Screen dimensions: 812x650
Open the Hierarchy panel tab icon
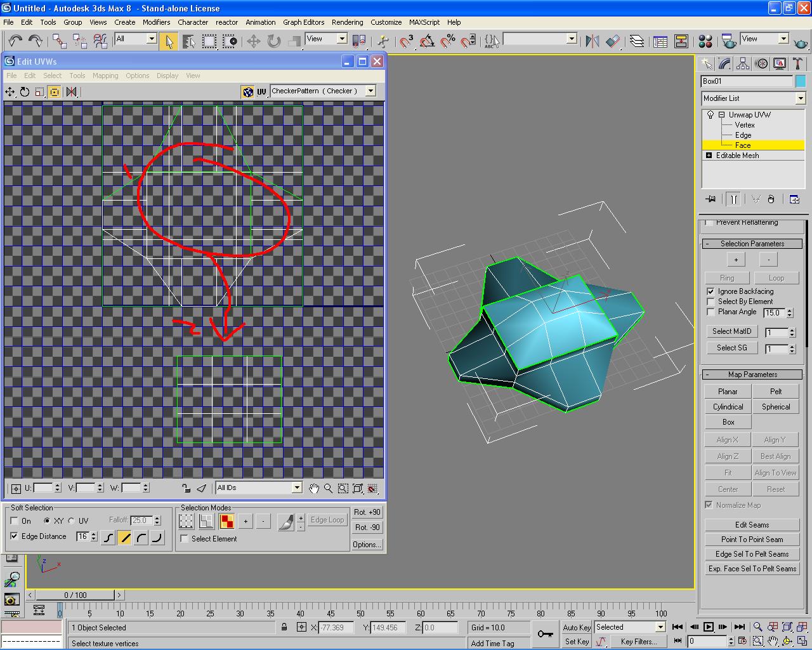[743, 63]
